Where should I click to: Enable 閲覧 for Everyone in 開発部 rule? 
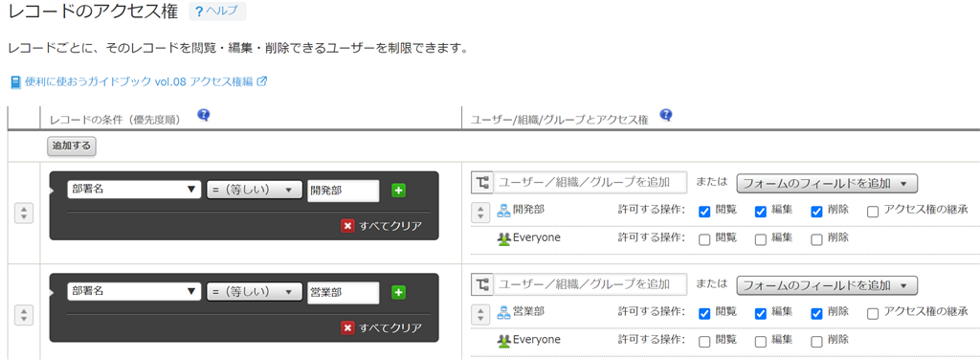pos(703,238)
